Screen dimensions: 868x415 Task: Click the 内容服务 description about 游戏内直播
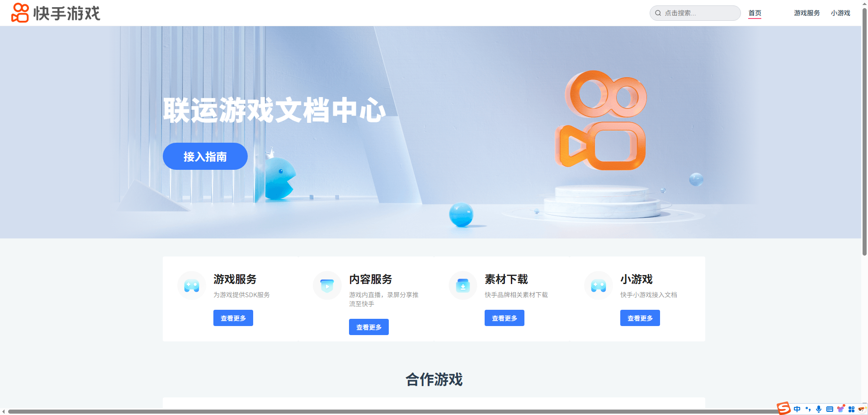tap(384, 299)
